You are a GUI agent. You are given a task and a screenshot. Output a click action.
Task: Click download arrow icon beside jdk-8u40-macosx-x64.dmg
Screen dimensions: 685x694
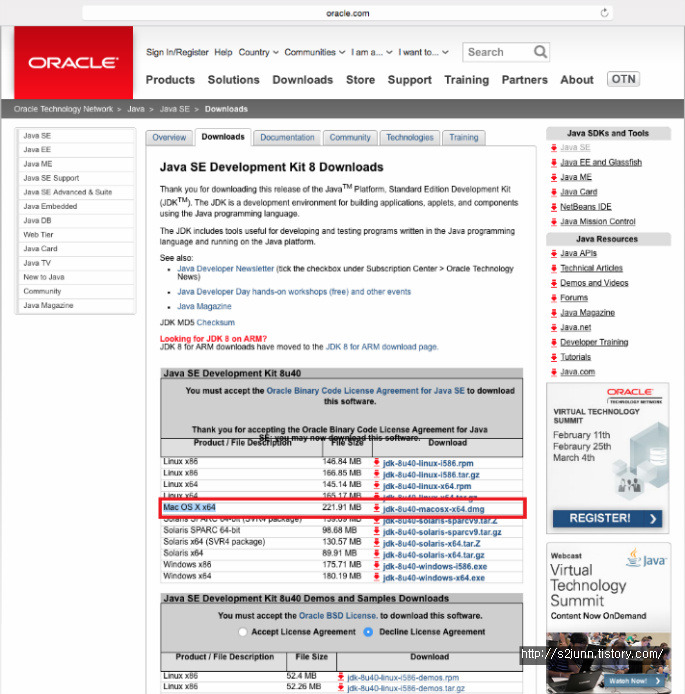(377, 508)
